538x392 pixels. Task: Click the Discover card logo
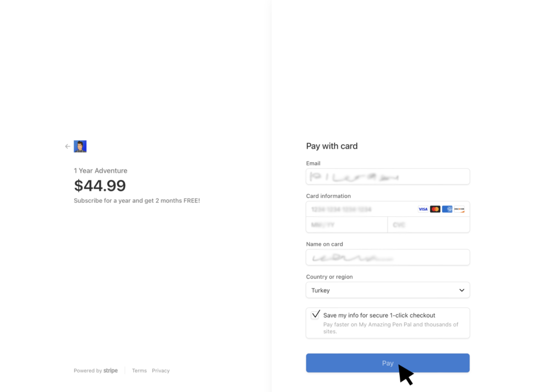[459, 209]
